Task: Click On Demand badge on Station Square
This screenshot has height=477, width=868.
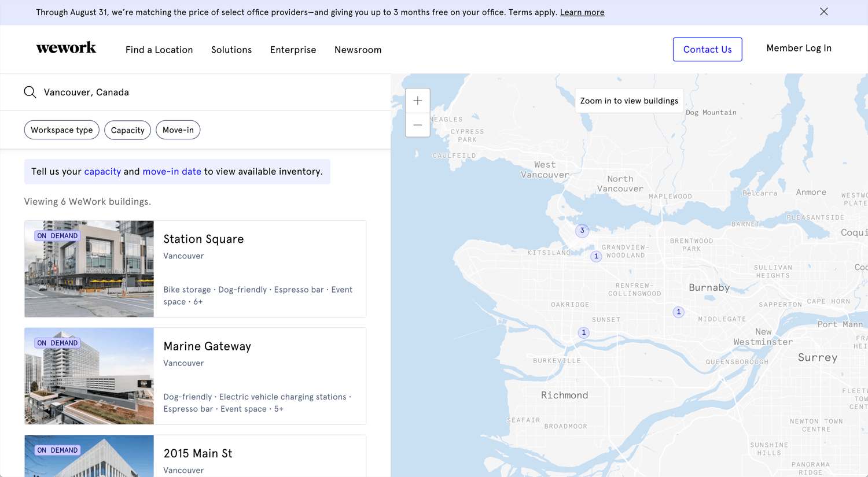Action: click(x=57, y=236)
